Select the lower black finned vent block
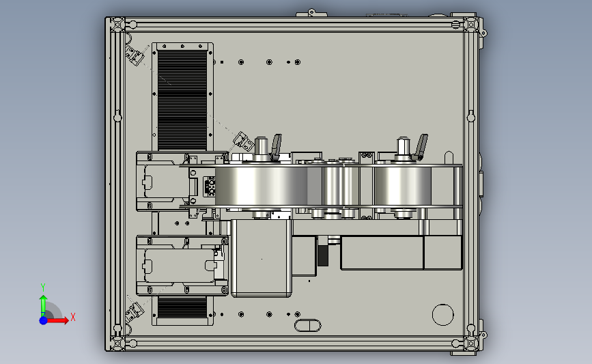This screenshot has width=592, height=364. coord(182,307)
